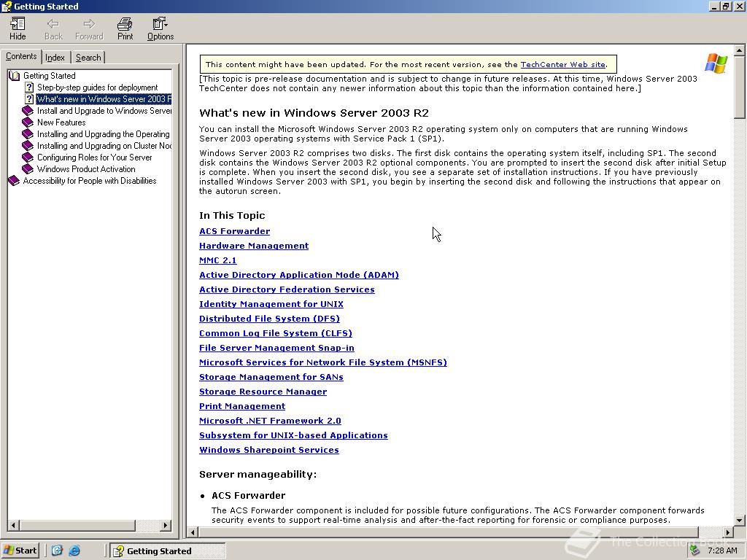Open the TechCenter Web site link

tap(562, 64)
